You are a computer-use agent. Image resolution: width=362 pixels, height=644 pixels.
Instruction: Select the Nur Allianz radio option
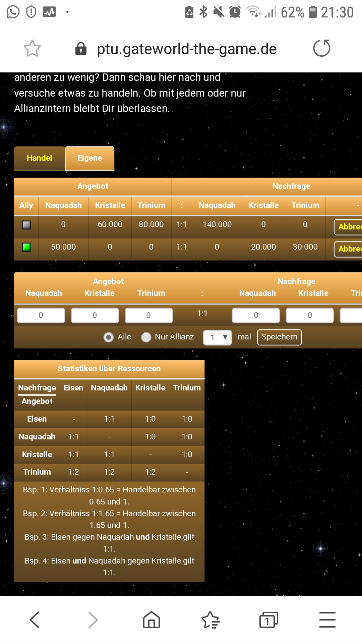click(x=146, y=337)
